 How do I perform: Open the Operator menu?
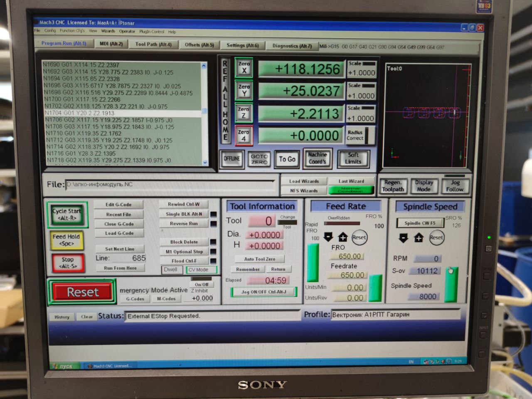[127, 31]
